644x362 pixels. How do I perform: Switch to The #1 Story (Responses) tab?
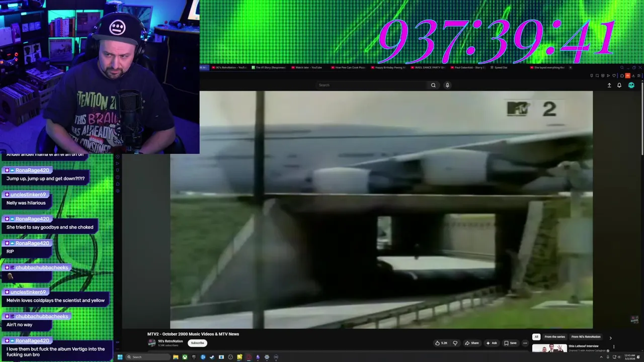[269, 67]
